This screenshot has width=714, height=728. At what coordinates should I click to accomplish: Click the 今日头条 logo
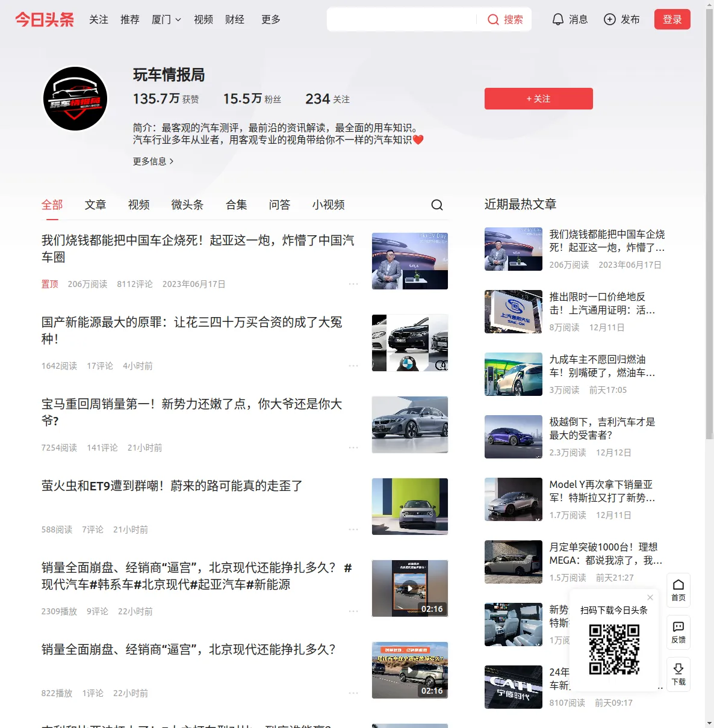pyautogui.click(x=45, y=19)
